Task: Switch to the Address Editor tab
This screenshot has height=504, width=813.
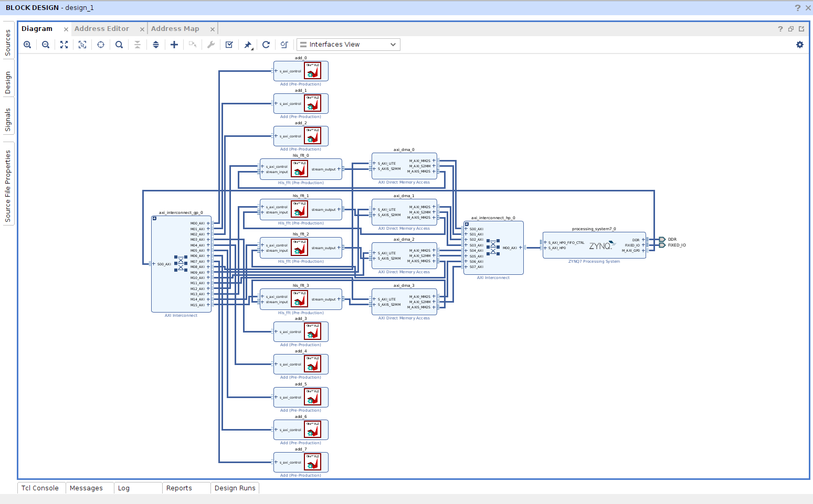Action: 102,28
